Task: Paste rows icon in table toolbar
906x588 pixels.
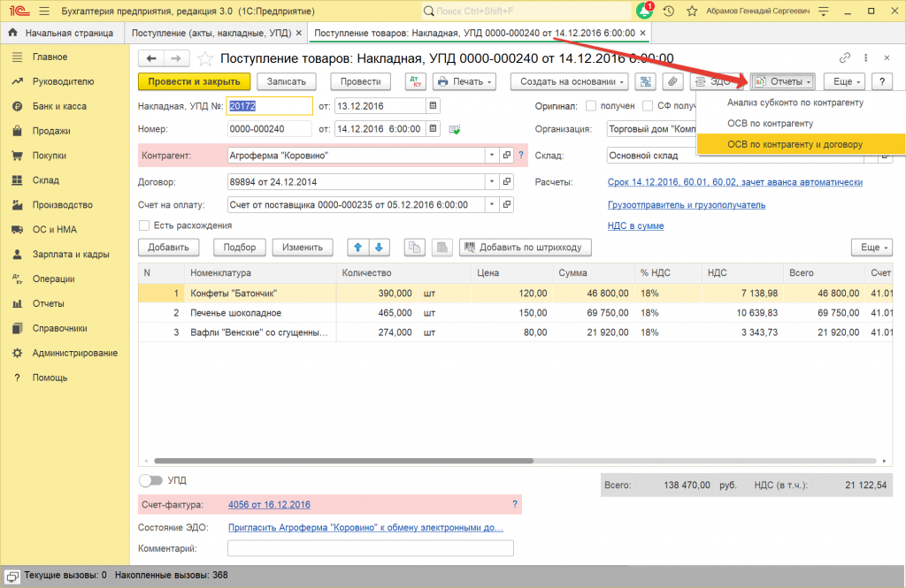Action: [x=442, y=248]
